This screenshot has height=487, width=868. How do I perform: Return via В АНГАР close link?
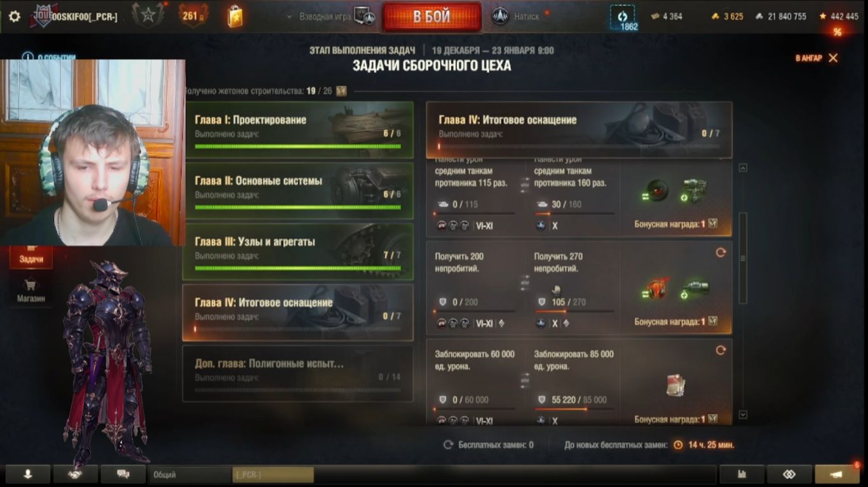tap(817, 58)
